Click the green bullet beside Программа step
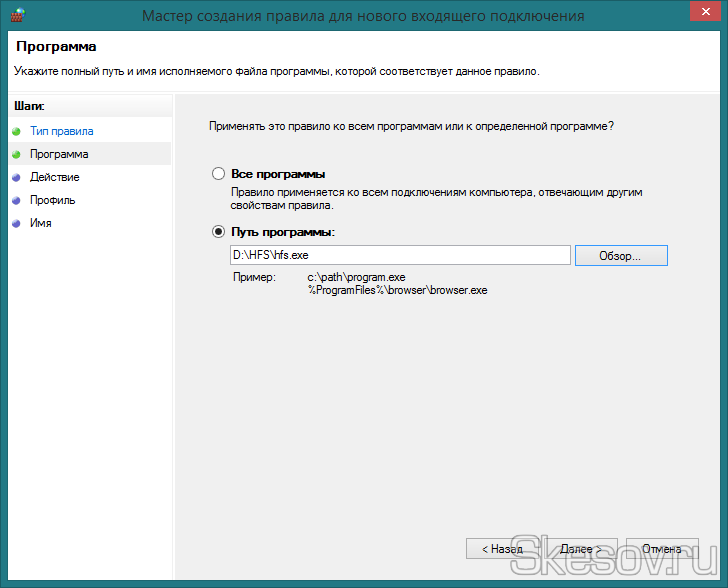Screen dimensions: 728x588 (x=16, y=154)
